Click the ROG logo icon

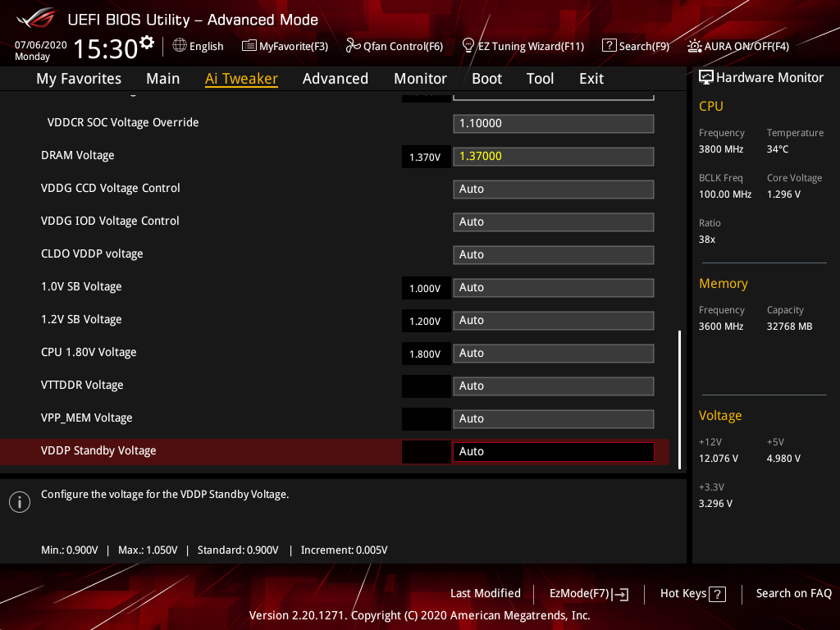(x=36, y=18)
